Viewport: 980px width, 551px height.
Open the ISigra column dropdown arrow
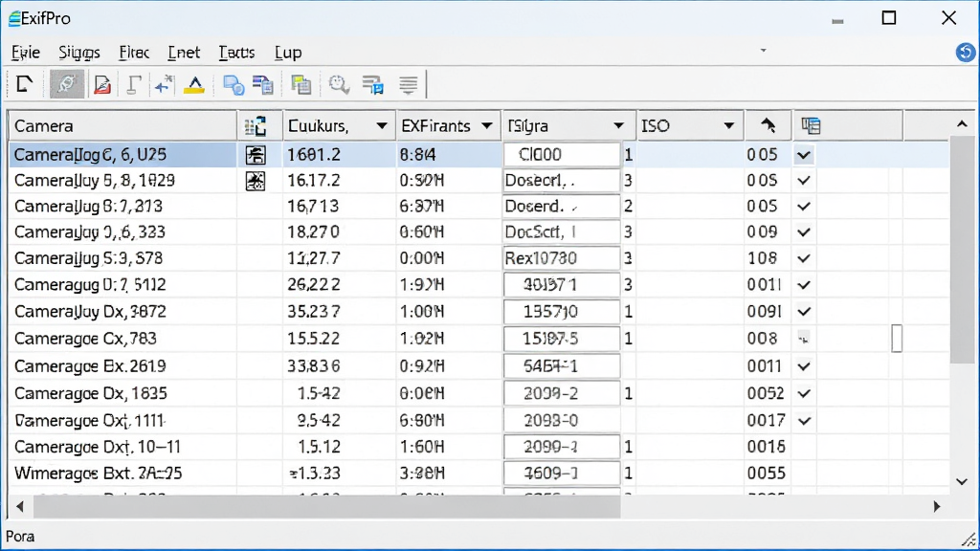tap(618, 126)
